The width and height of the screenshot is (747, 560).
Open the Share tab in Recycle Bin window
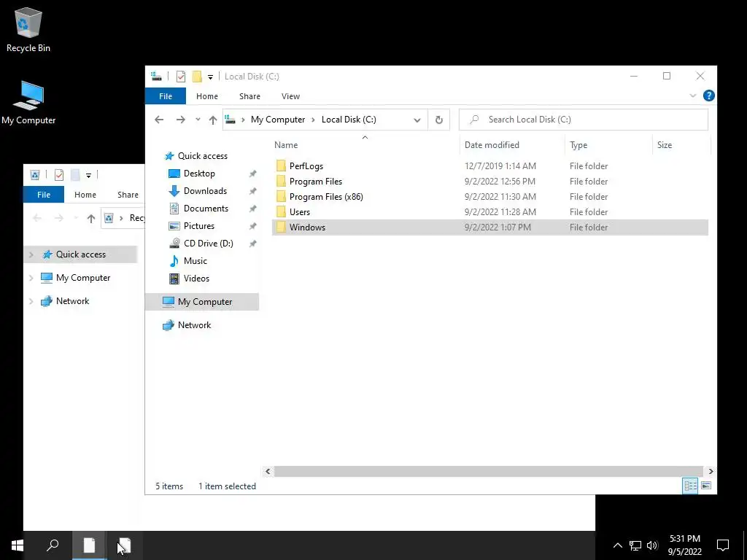(128, 194)
